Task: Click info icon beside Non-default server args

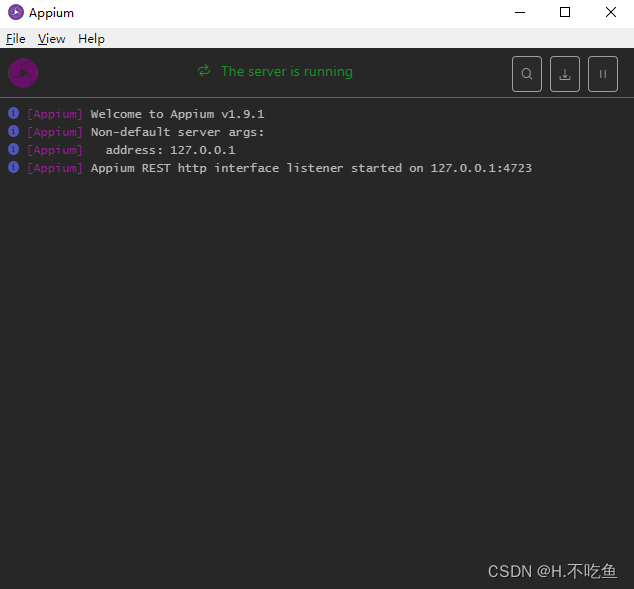Action: point(13,131)
